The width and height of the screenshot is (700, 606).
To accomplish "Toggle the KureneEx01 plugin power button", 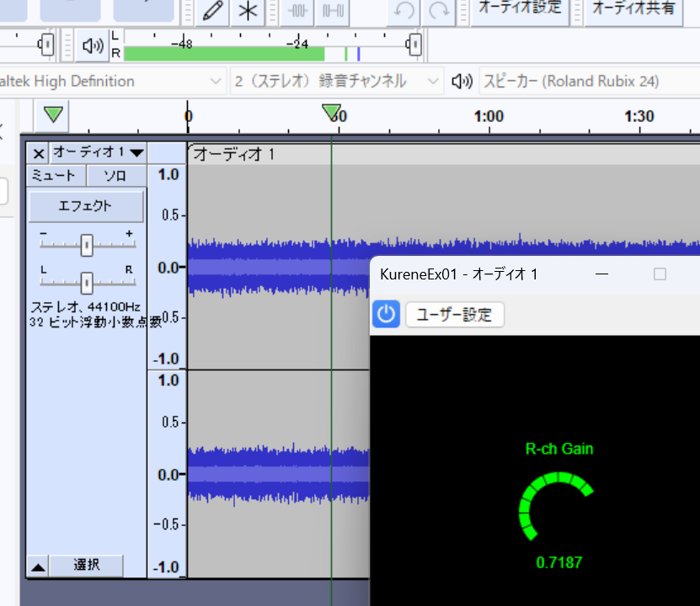I will tap(386, 314).
